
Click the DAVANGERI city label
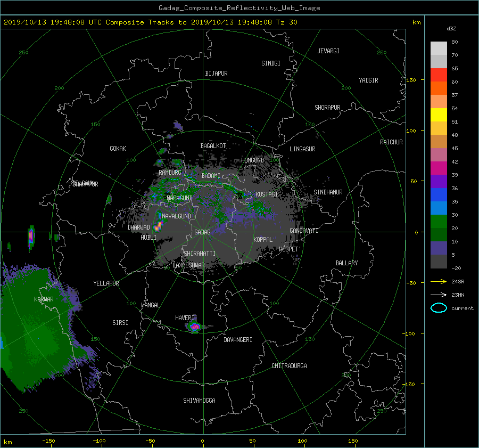(x=238, y=340)
